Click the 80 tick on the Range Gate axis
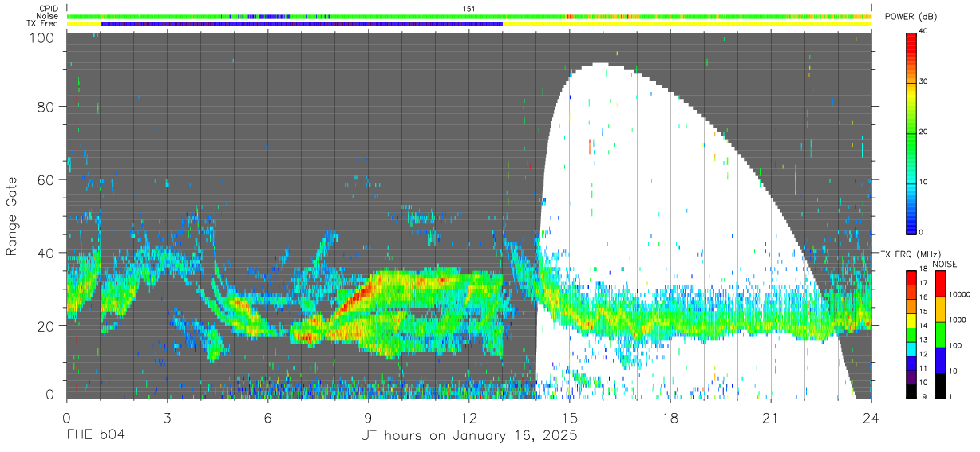The image size is (980, 452). (45, 106)
